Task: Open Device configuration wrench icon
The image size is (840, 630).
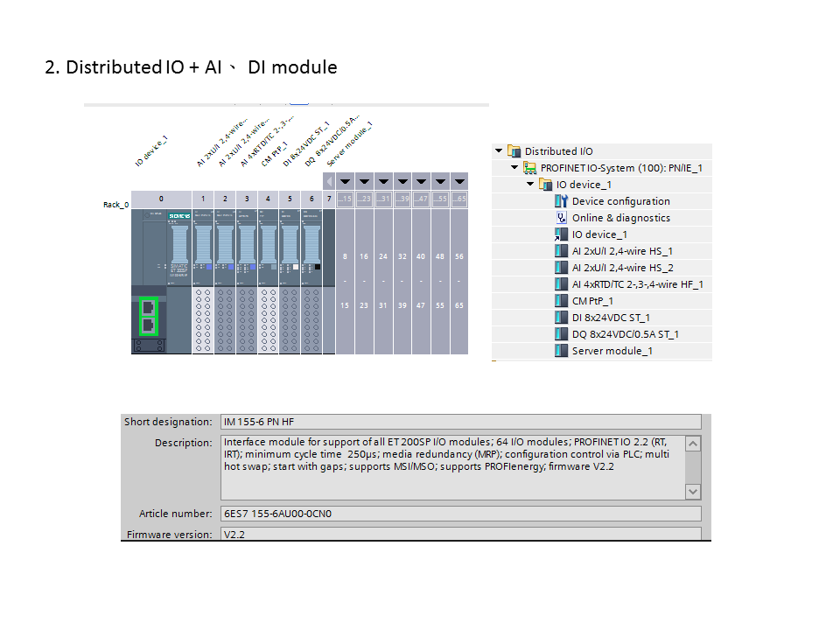Action: click(561, 201)
